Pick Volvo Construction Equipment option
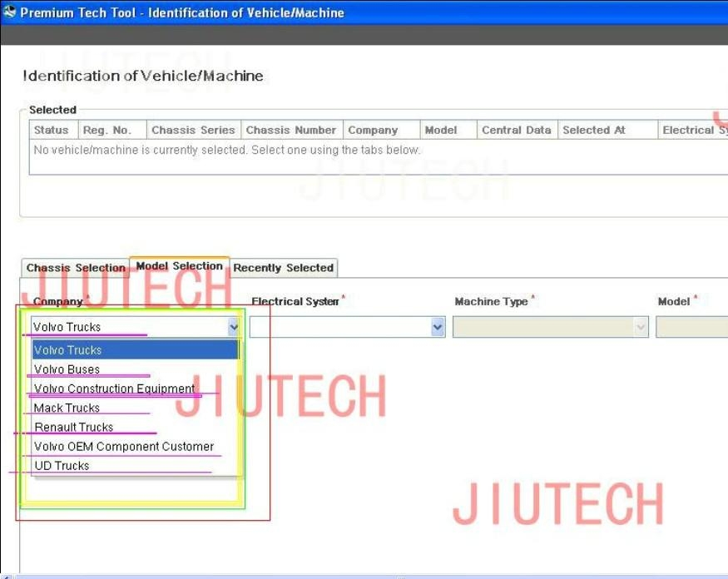Screen dimensions: 728x579 pyautogui.click(x=114, y=388)
